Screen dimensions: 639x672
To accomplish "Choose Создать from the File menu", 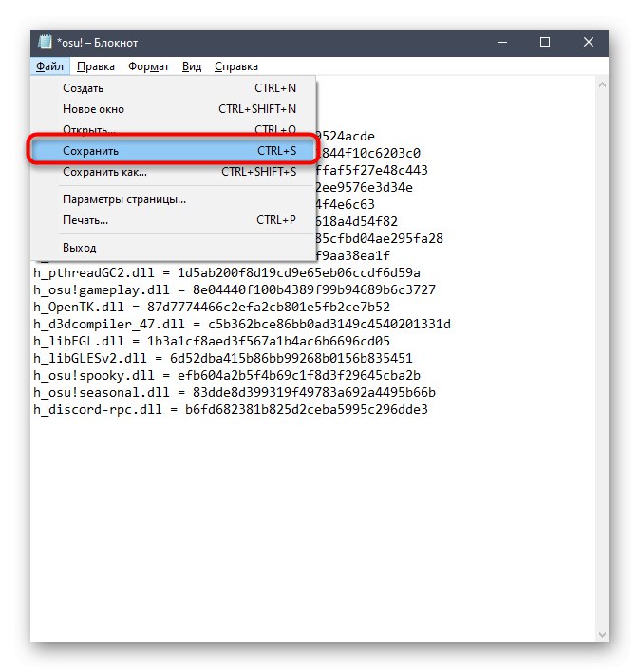I will (x=173, y=88).
